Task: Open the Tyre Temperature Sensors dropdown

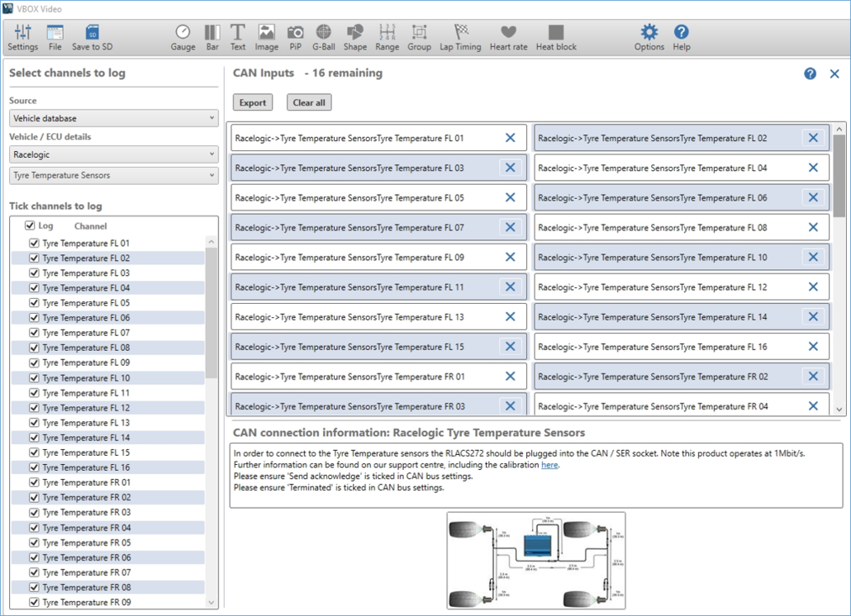Action: [x=114, y=175]
